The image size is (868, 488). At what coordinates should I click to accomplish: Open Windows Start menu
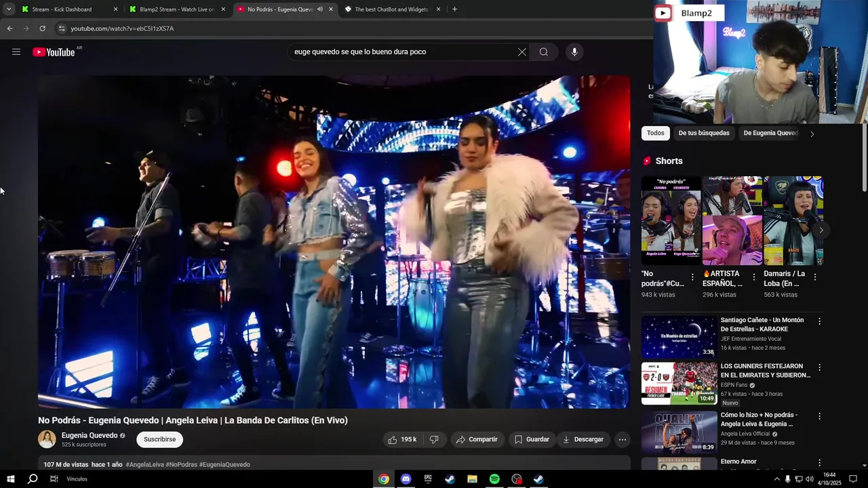click(x=11, y=479)
